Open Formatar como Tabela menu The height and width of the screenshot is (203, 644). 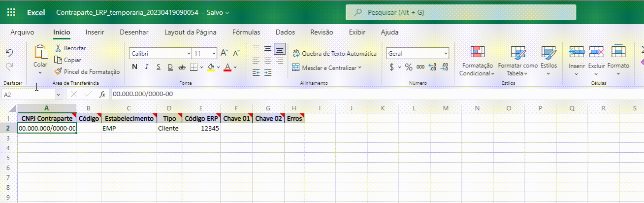pyautogui.click(x=517, y=61)
